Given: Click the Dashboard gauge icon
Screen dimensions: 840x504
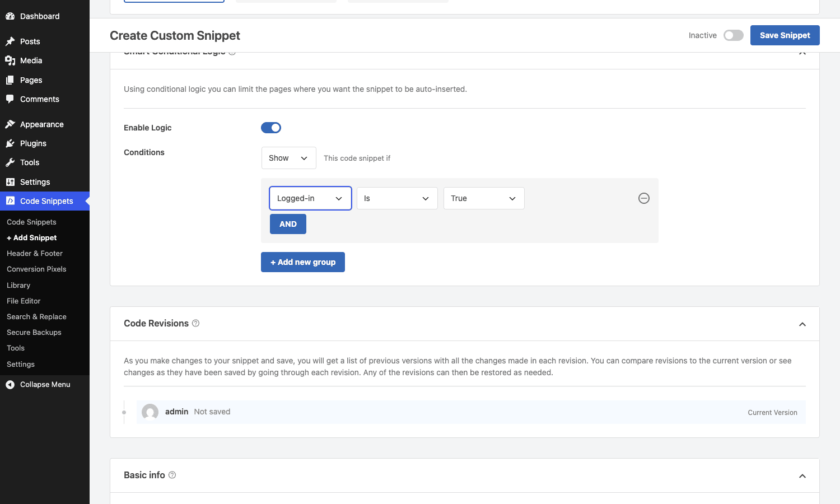Looking at the screenshot, I should tap(10, 16).
